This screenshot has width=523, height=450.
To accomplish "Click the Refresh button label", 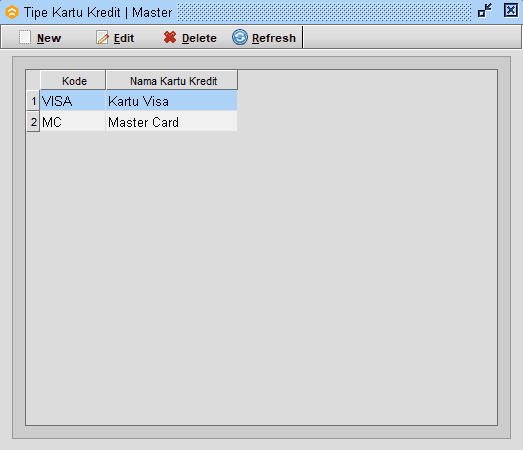I will pyautogui.click(x=274, y=38).
